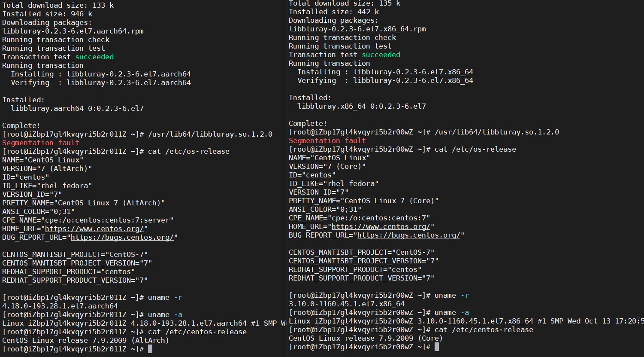Open the bugs.centos.org URL in right terminal
This screenshot has height=357, width=644.
[408, 235]
